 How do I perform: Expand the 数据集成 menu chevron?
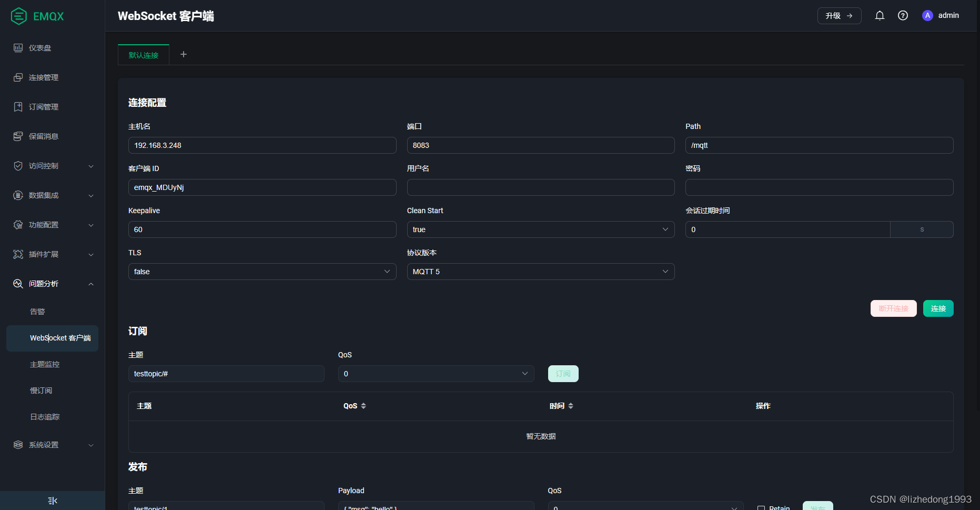tap(91, 196)
